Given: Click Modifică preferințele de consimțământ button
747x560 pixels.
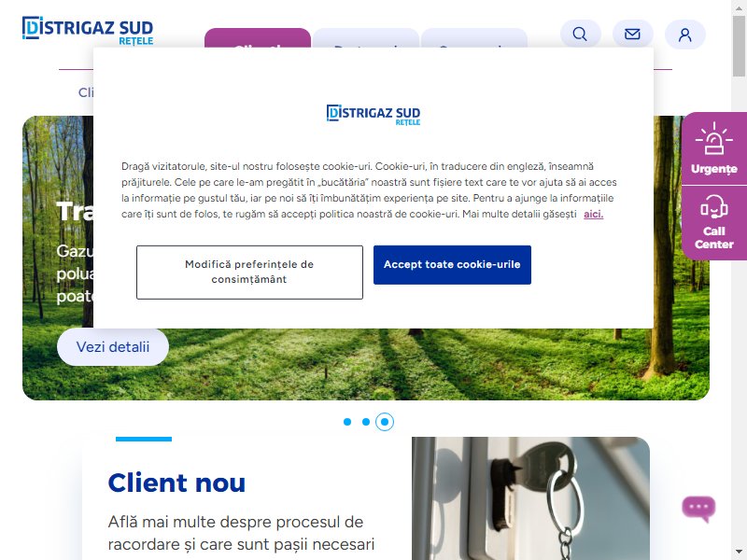Looking at the screenshot, I should (x=249, y=273).
